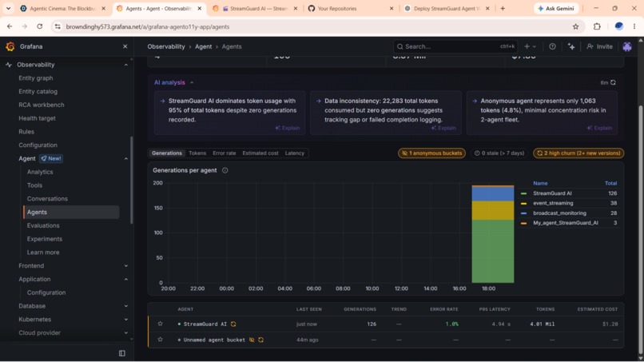Viewport: 644px width, 362px height.
Task: Collapse the Application sidebar section
Action: [x=126, y=280]
